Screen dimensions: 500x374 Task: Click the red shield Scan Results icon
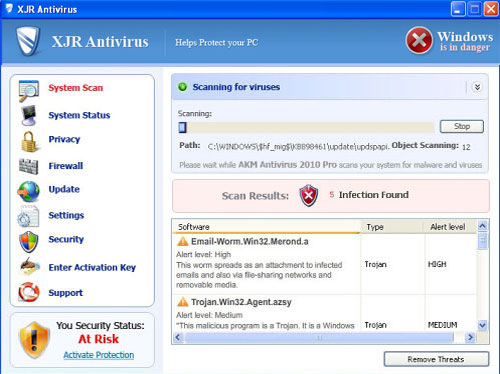pyautogui.click(x=309, y=195)
